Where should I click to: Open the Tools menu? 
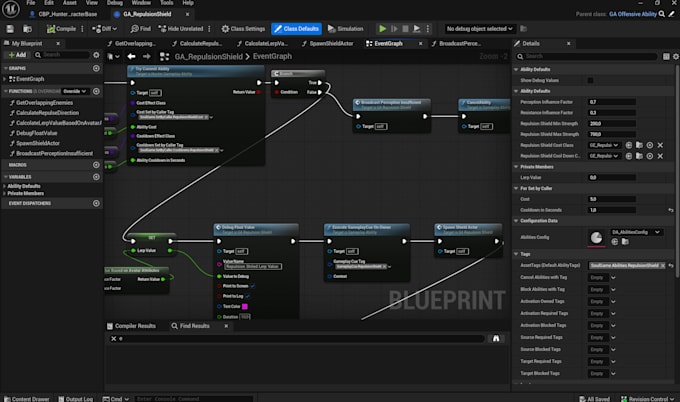[x=167, y=3]
